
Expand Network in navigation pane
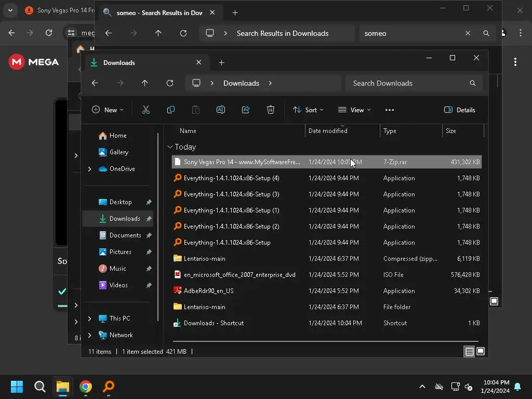tap(89, 335)
